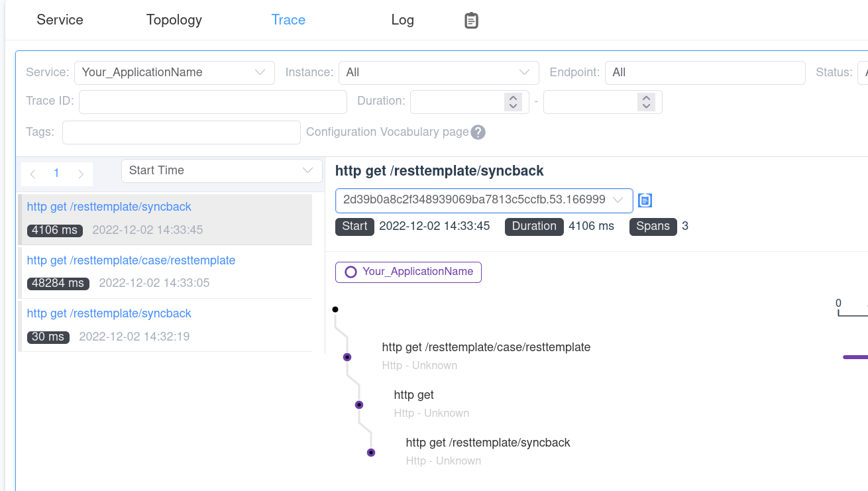This screenshot has height=491, width=868.
Task: Click the Your_Application­Name service badge icon
Action: coord(352,272)
